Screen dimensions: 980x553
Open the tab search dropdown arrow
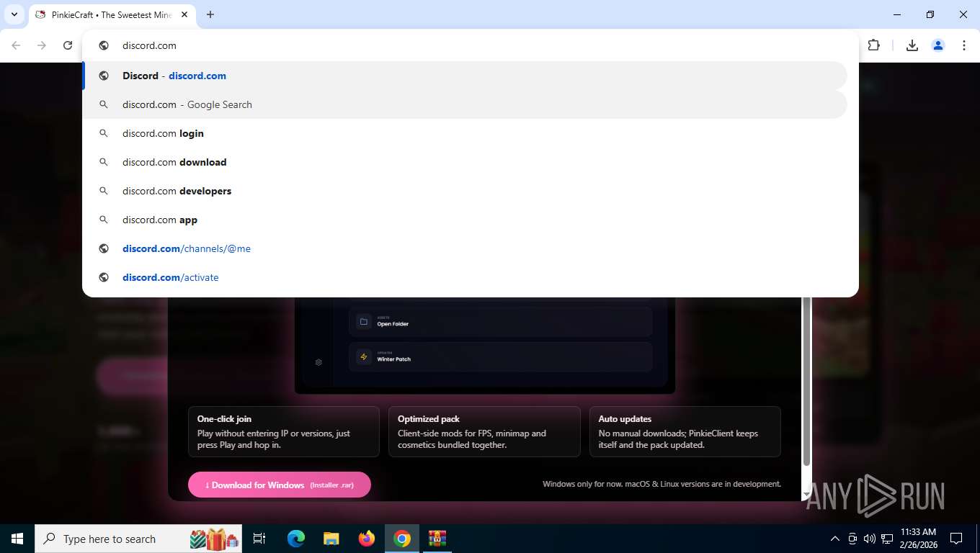[x=14, y=14]
